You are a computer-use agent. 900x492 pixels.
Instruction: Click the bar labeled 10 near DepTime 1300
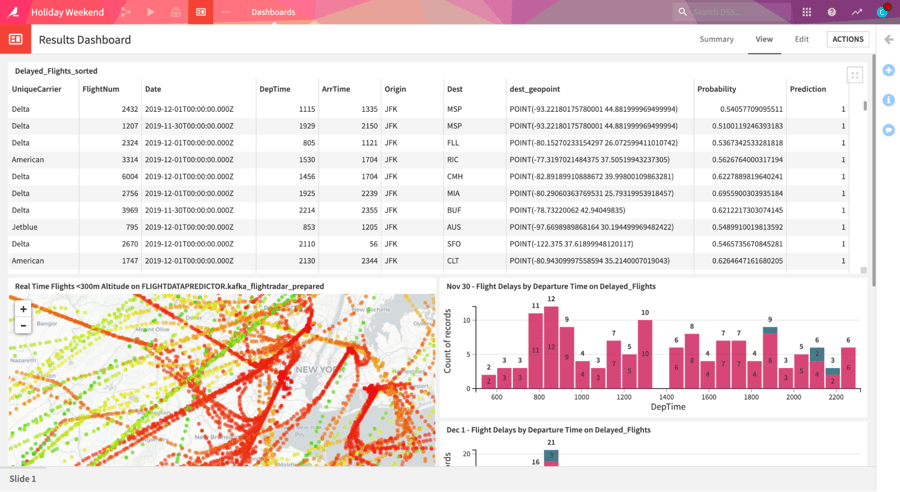pyautogui.click(x=645, y=354)
